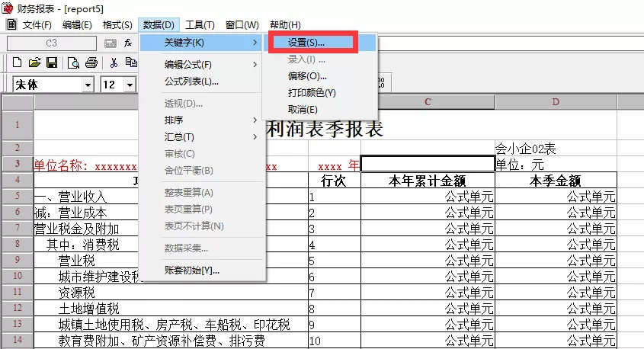The image size is (644, 349).
Task: Click the keyboard icon beside cell name box
Action: tap(110, 43)
